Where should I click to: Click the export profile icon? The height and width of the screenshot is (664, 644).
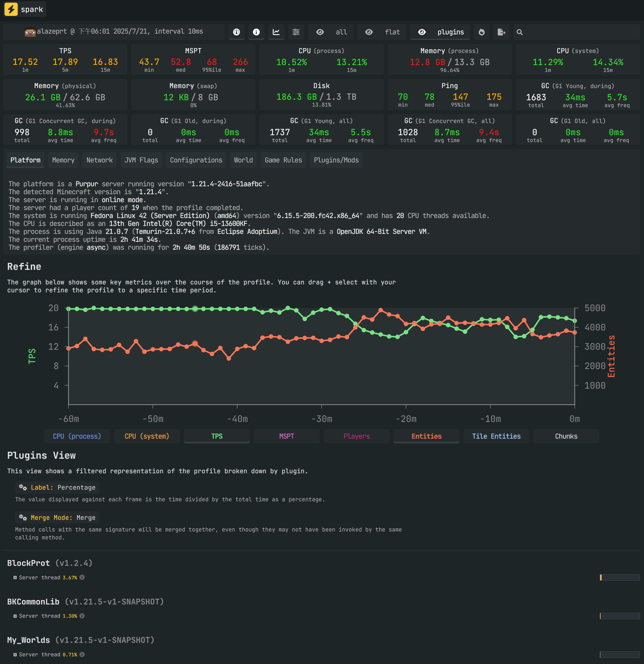point(501,32)
